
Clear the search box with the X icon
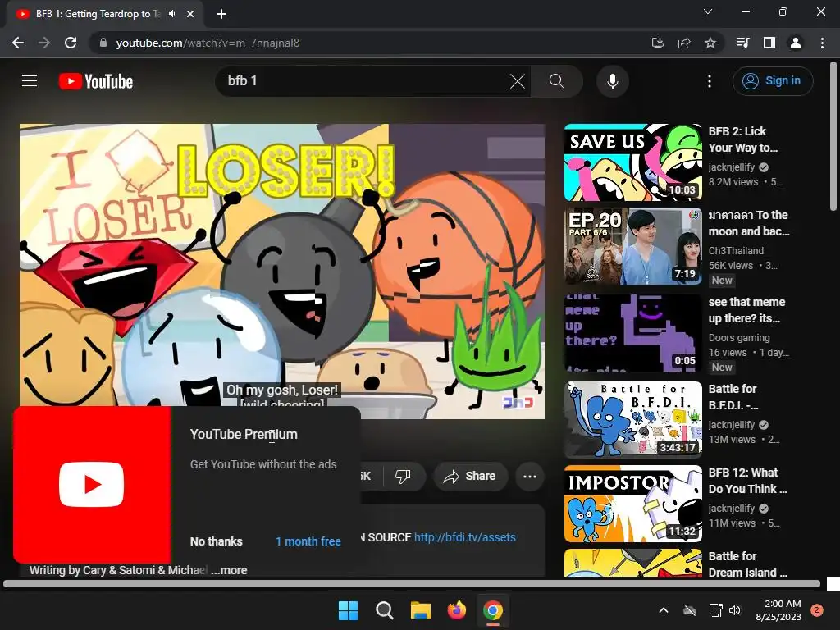(x=518, y=81)
